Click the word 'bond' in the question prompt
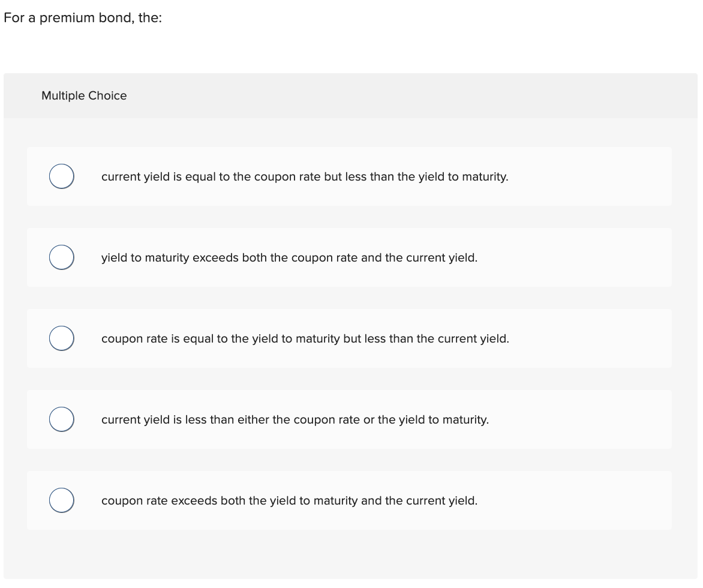The height and width of the screenshot is (588, 703). [x=116, y=18]
